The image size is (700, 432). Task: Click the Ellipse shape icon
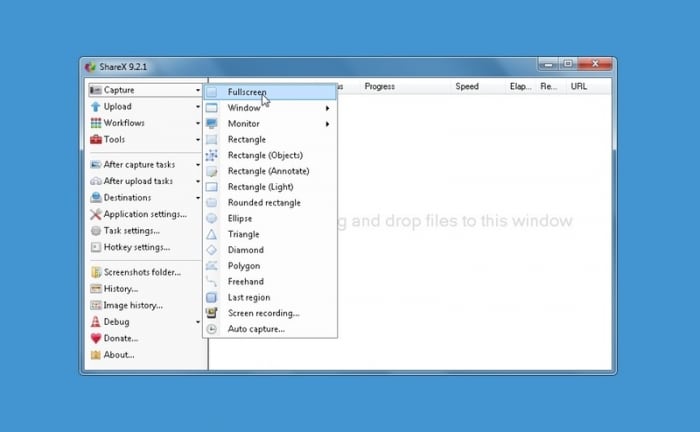(x=212, y=218)
